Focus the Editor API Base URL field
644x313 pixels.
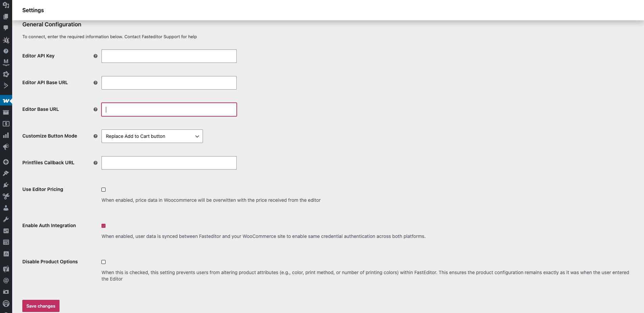[169, 83]
